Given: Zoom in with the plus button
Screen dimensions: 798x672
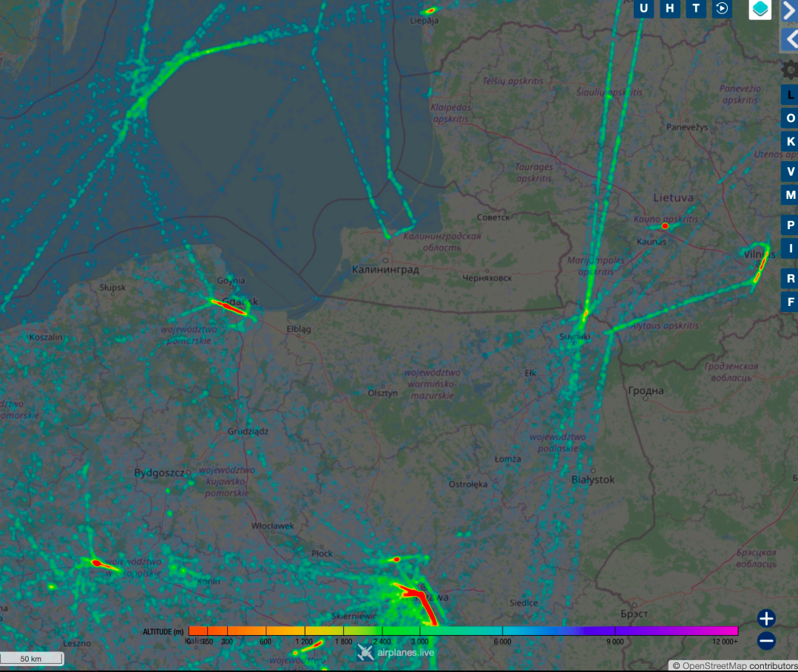Looking at the screenshot, I should point(766,619).
